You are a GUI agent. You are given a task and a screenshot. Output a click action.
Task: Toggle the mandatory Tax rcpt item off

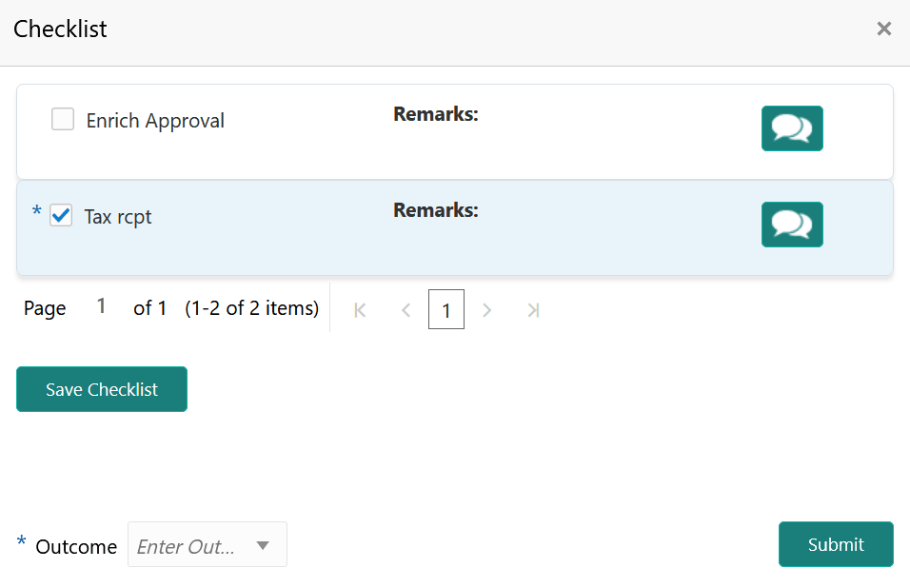pos(61,215)
